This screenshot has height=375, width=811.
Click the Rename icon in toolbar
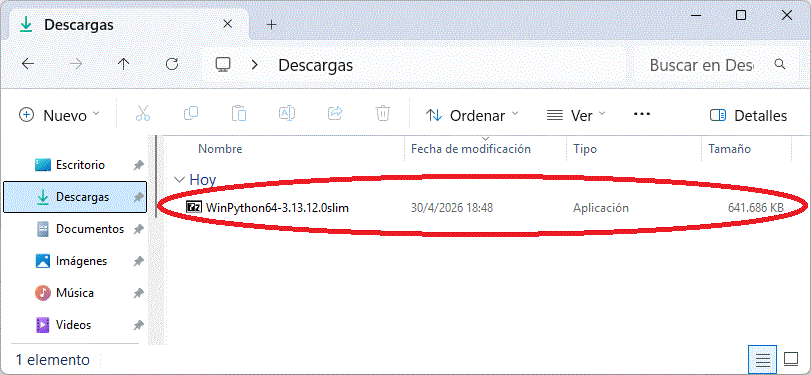pyautogui.click(x=287, y=114)
